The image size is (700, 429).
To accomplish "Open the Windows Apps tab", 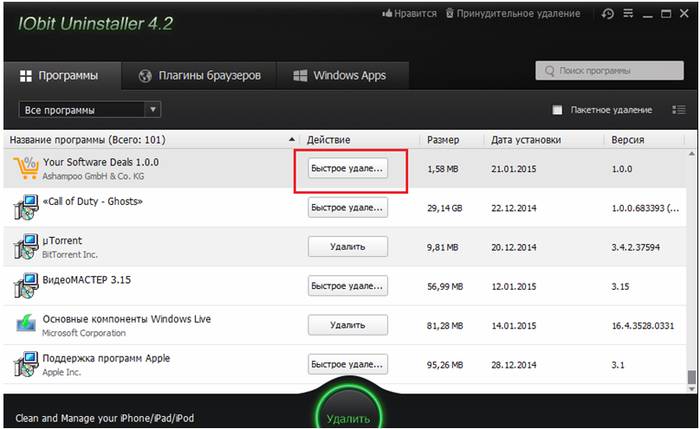I will pos(338,75).
